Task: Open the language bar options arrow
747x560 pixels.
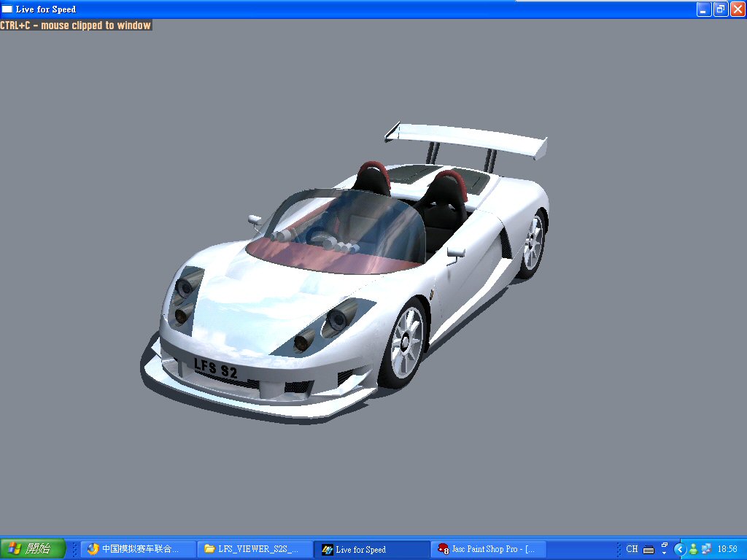Action: [665, 553]
